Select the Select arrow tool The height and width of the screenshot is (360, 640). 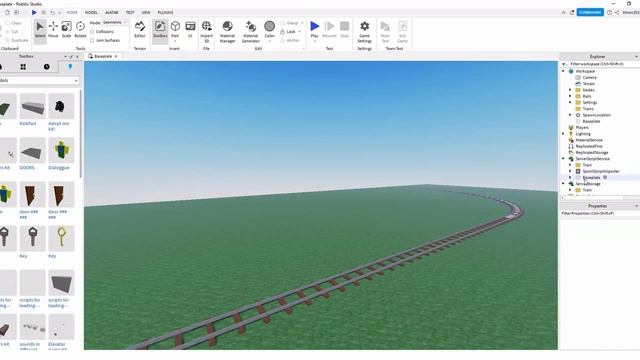click(40, 30)
